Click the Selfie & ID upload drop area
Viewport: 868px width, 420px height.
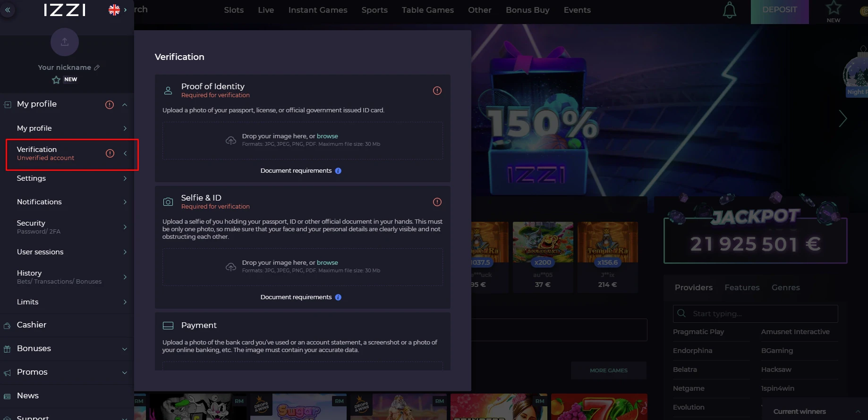(303, 267)
